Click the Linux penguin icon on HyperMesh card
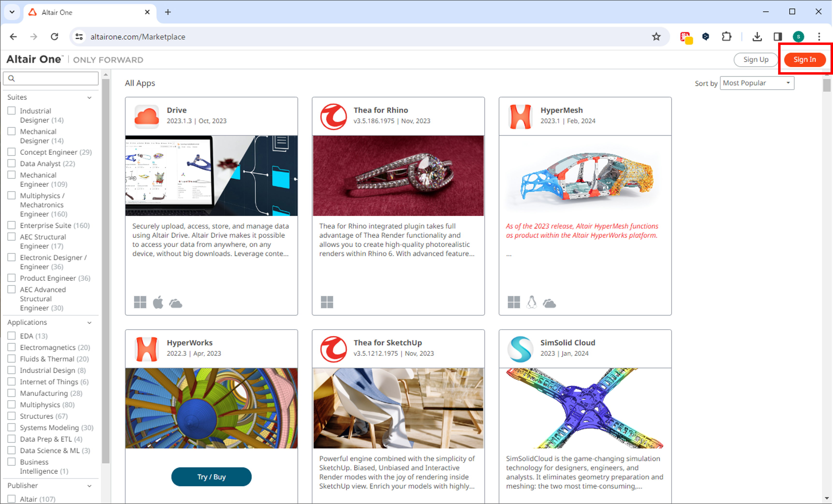833x504 pixels. click(x=531, y=302)
